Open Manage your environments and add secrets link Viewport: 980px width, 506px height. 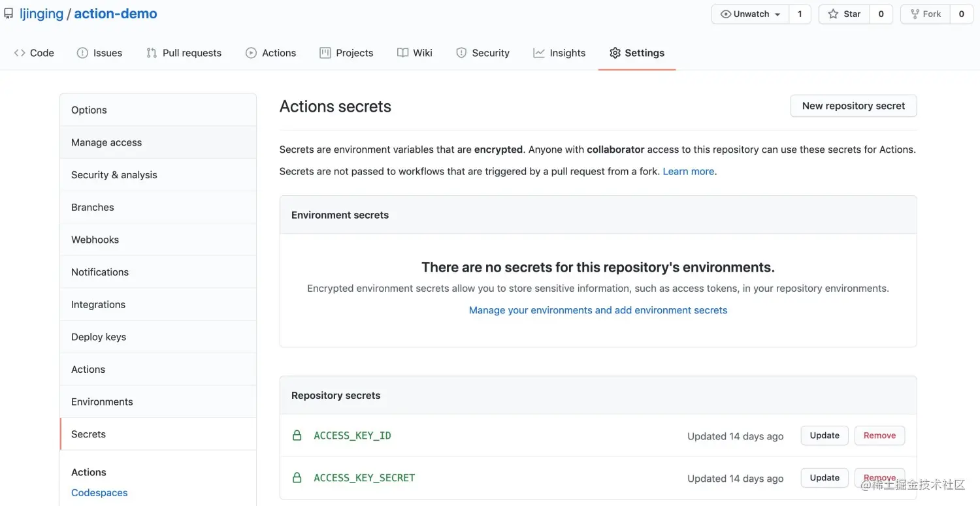click(598, 310)
